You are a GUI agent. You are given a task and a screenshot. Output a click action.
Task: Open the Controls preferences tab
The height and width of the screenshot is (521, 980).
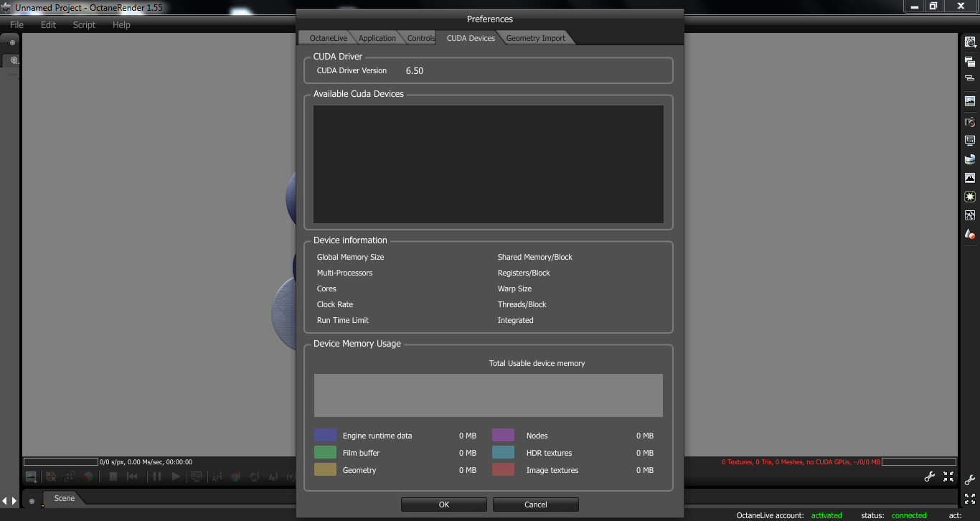pos(421,38)
